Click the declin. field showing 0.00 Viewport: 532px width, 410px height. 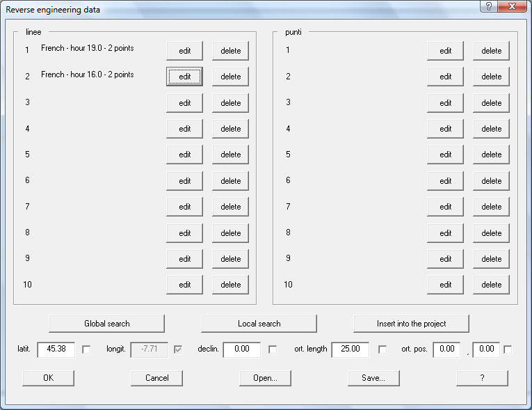coord(242,349)
